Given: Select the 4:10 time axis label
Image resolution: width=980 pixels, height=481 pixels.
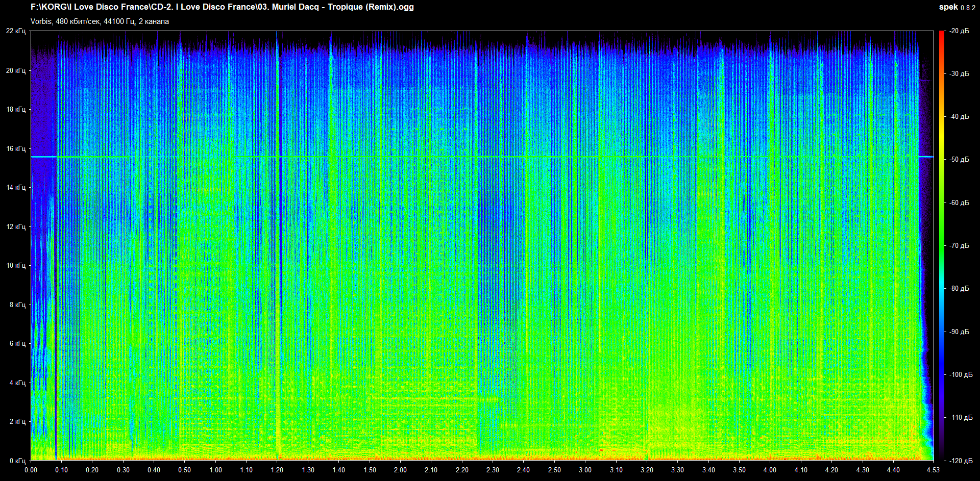Looking at the screenshot, I should click(801, 470).
